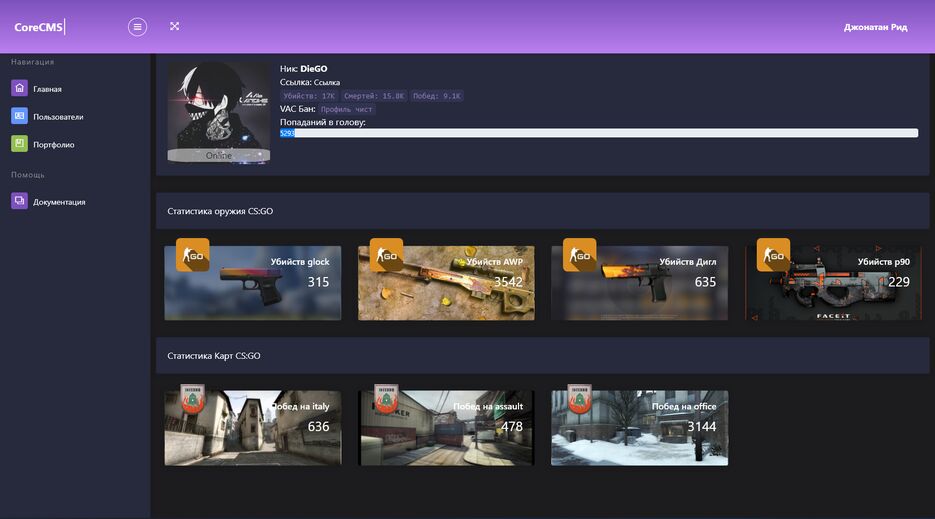Open the Убийств p90 weapon card
The width and height of the screenshot is (935, 519).
click(833, 283)
